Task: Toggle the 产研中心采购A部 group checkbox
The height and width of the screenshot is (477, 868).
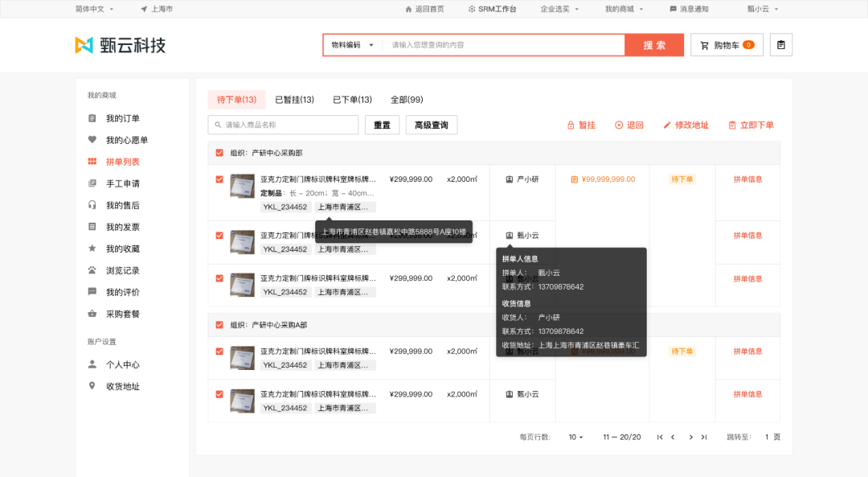Action: click(219, 325)
